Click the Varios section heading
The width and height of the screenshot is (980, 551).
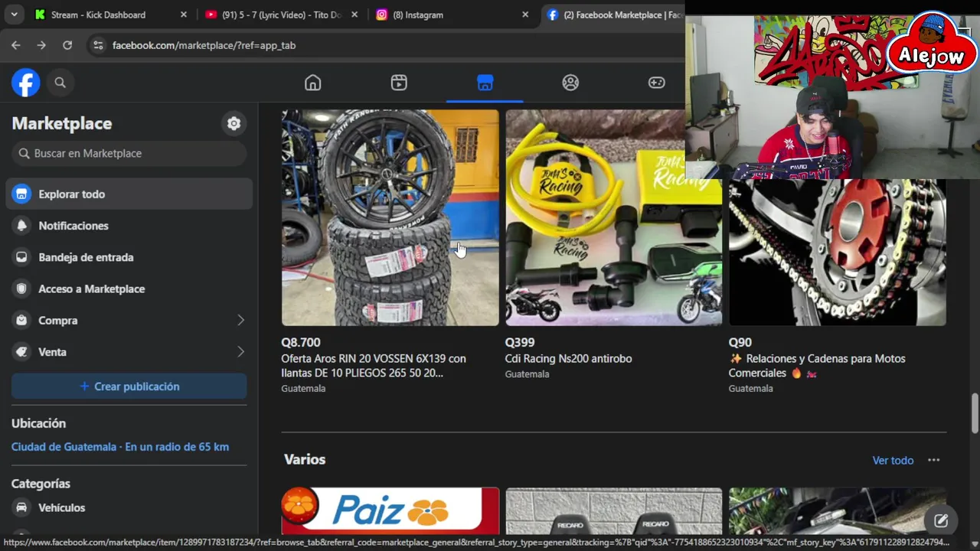coord(305,459)
